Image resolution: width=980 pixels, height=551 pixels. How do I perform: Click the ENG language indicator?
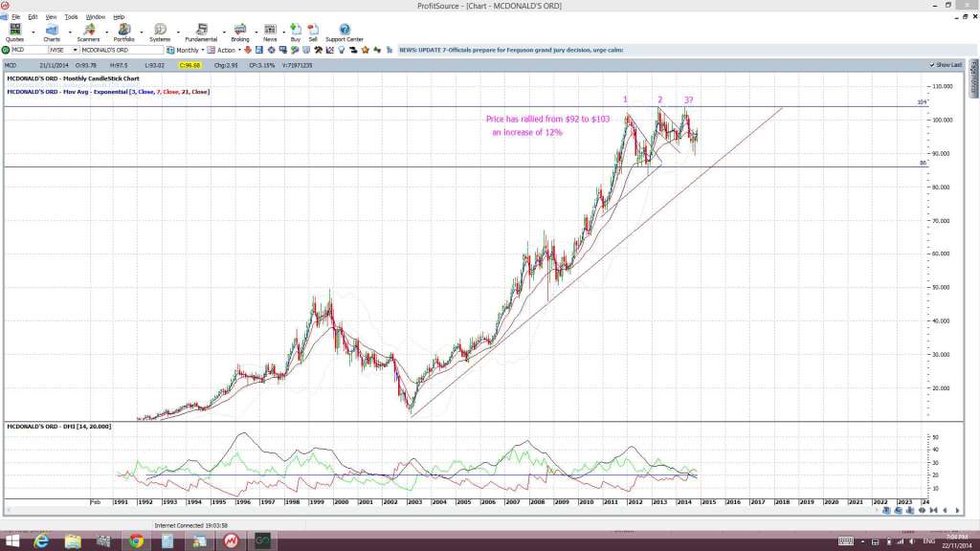(x=928, y=541)
